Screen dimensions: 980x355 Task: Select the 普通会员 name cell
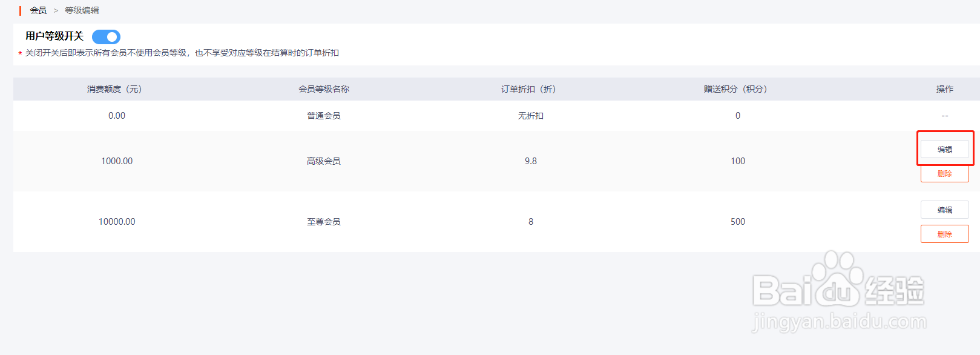tap(324, 116)
